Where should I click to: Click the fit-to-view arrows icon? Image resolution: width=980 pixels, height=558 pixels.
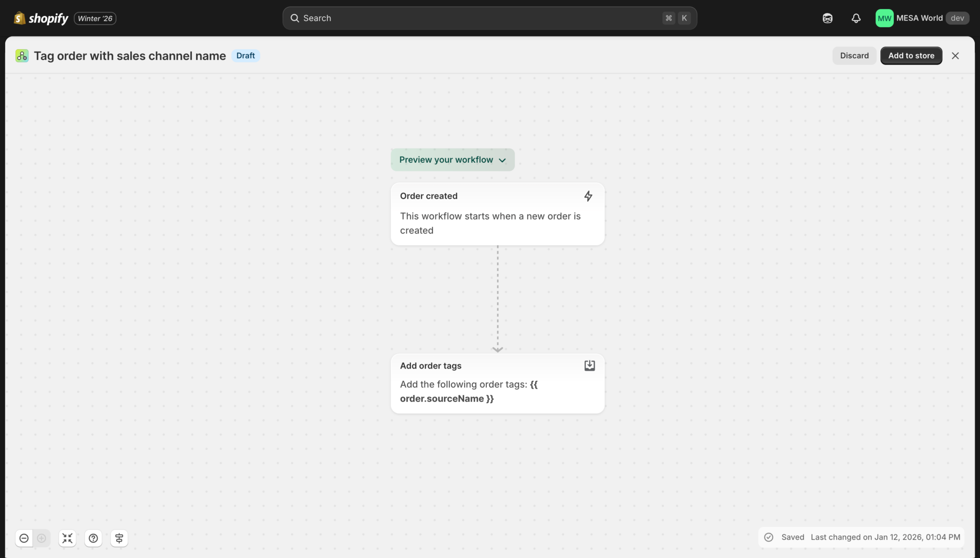[x=67, y=538]
